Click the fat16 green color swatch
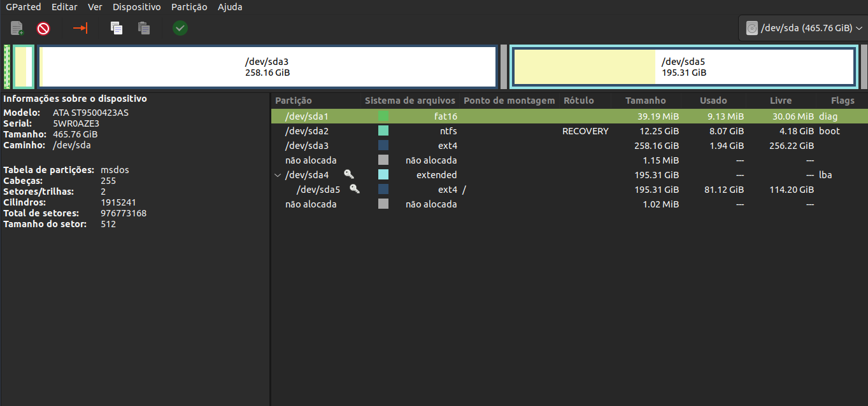This screenshot has height=406, width=868. [383, 116]
